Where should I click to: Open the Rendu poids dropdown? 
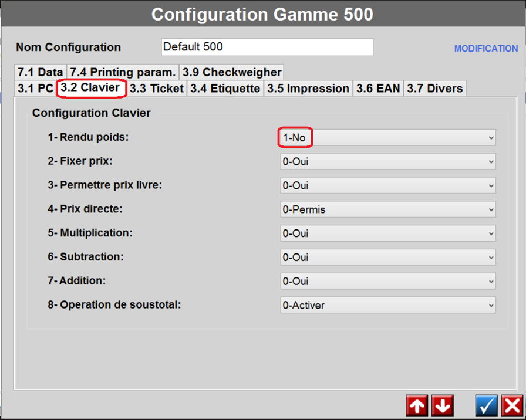387,138
